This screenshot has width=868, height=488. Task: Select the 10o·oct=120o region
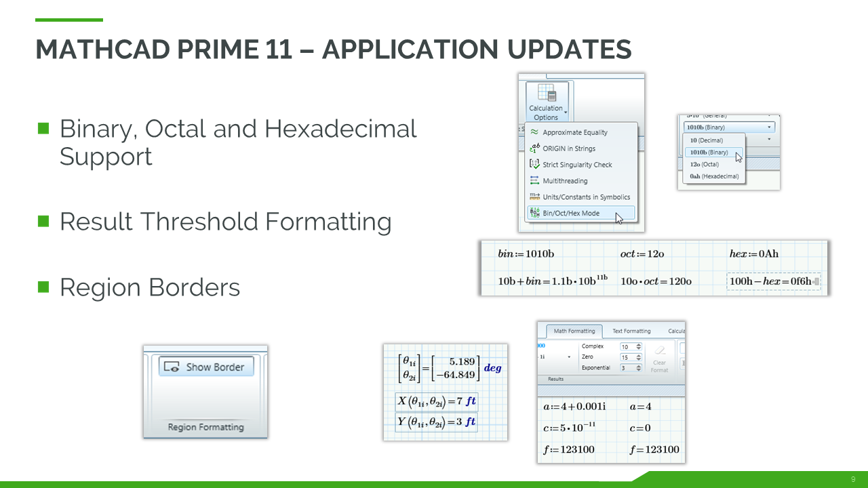click(x=656, y=281)
